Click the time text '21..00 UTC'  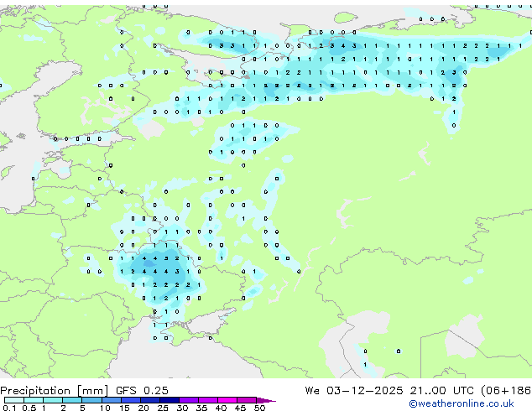coord(441,391)
